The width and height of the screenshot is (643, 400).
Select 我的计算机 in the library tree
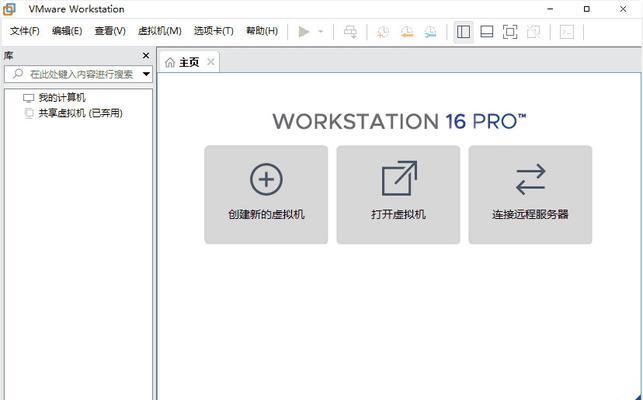[62, 98]
